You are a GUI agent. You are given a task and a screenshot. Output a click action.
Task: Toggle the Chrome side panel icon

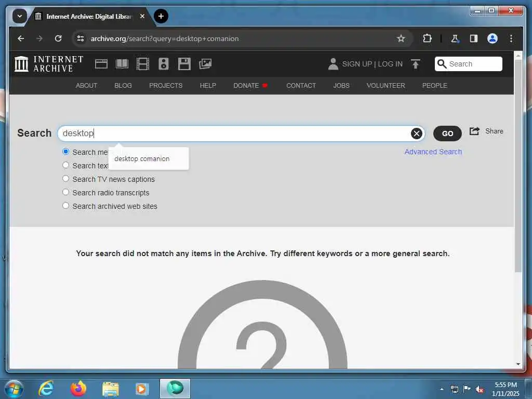(474, 38)
